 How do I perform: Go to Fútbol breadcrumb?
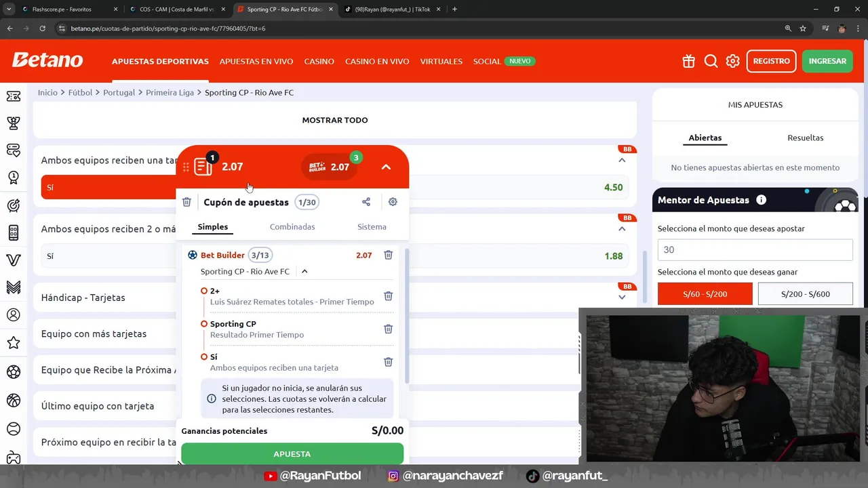point(80,92)
